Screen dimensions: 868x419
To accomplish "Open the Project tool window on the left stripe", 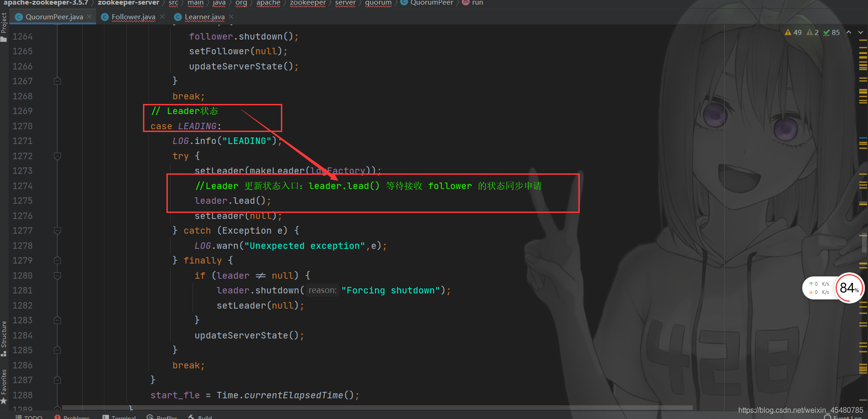I will point(4,27).
